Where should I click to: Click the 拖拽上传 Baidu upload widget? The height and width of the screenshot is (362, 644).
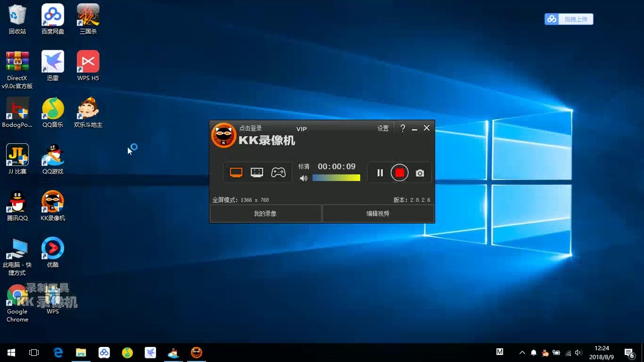pos(569,19)
